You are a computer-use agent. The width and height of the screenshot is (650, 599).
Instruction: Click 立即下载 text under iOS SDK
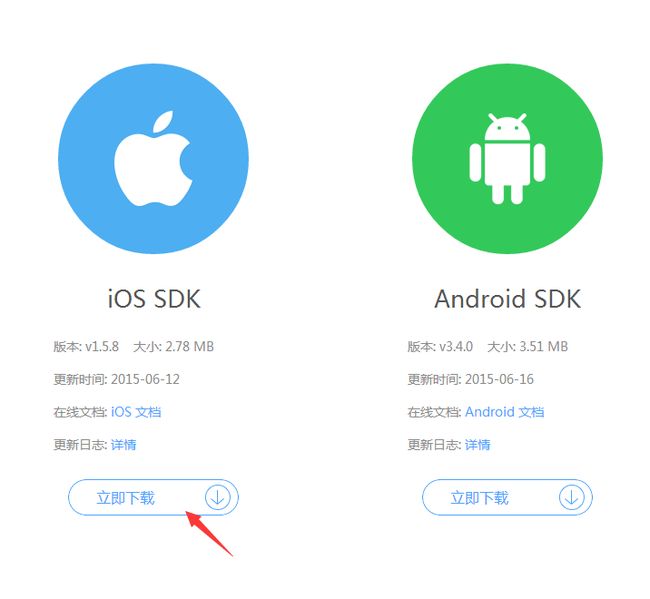point(125,497)
